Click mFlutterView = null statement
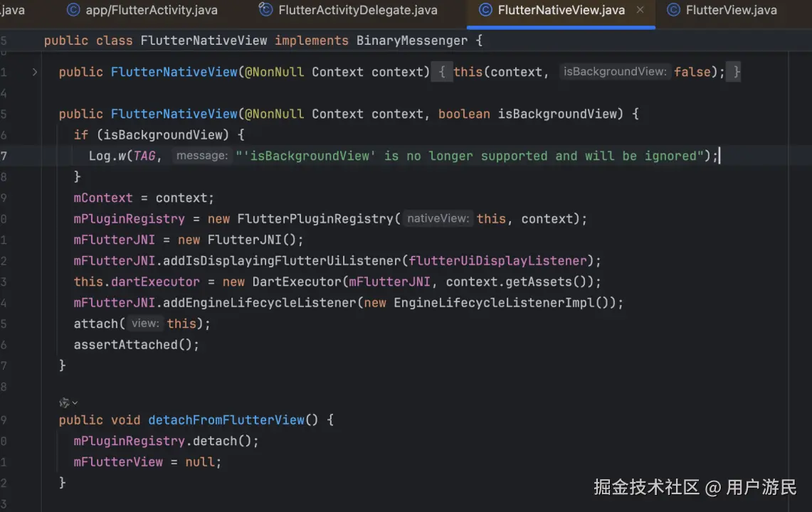 pyautogui.click(x=147, y=462)
